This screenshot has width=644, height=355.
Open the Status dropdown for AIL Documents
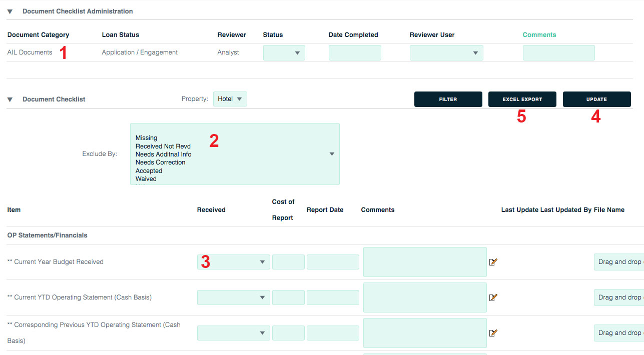pyautogui.click(x=284, y=53)
